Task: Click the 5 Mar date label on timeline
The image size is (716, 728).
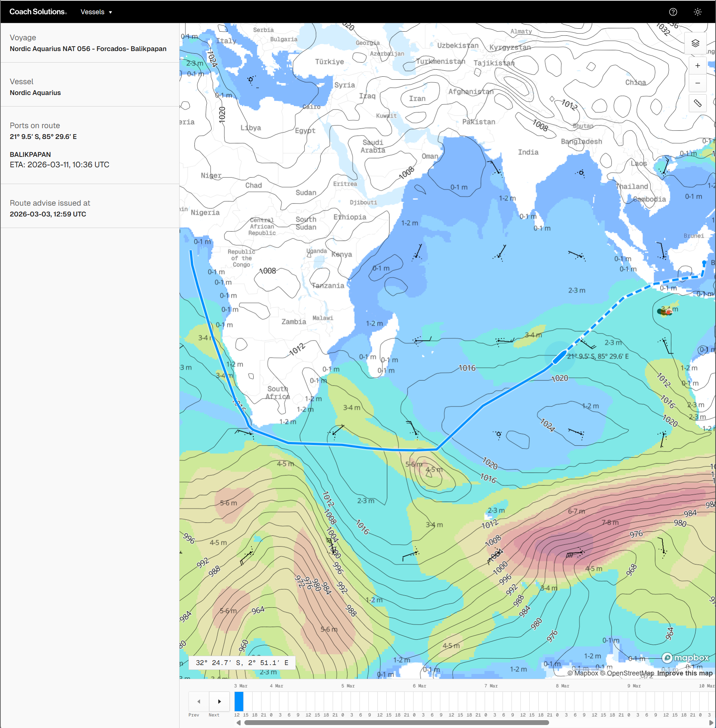Action: tap(348, 686)
